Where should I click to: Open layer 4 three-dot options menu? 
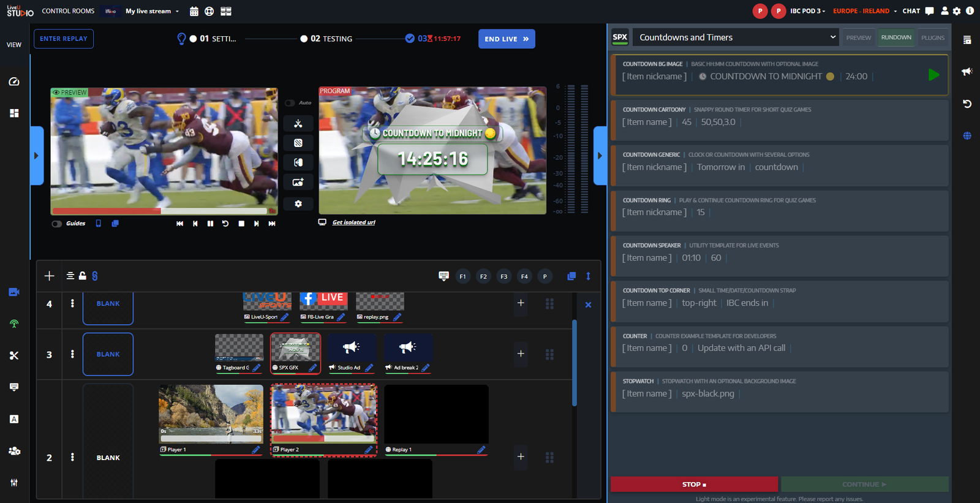[72, 303]
